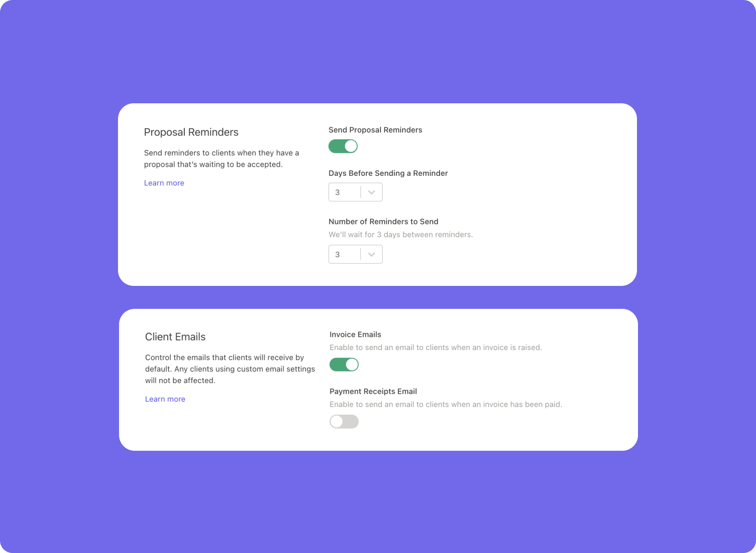Click the Days Before Sending a Reminder label
This screenshot has height=553, width=756.
click(x=388, y=173)
